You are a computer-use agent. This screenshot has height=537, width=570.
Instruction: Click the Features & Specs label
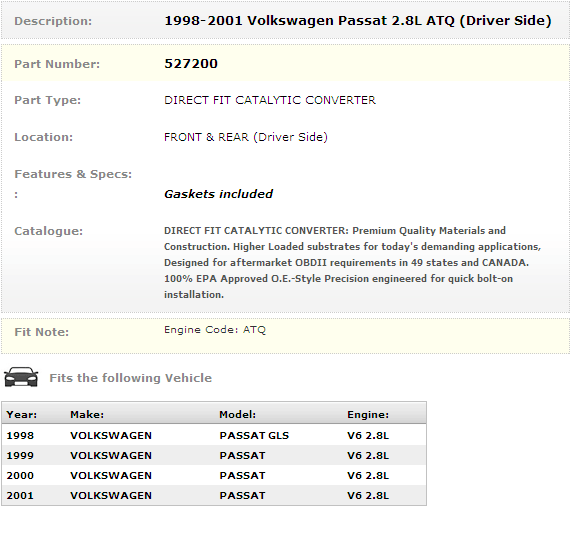[x=73, y=174]
